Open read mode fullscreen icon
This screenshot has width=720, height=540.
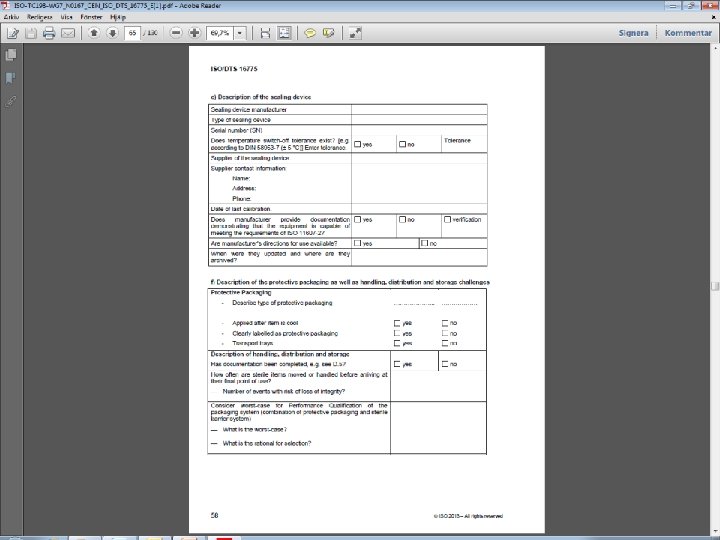point(355,33)
